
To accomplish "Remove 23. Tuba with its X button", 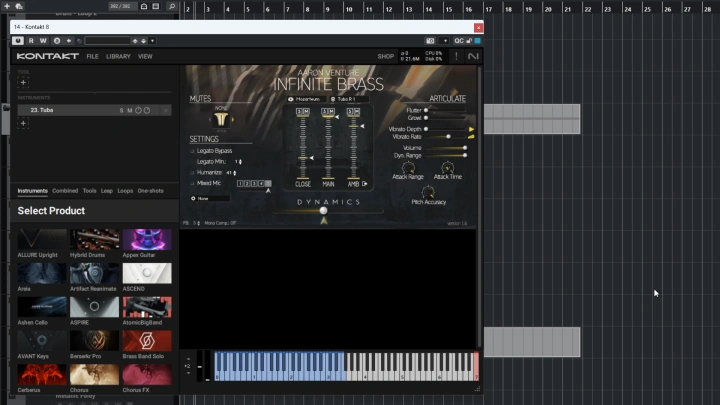I will click(x=166, y=110).
